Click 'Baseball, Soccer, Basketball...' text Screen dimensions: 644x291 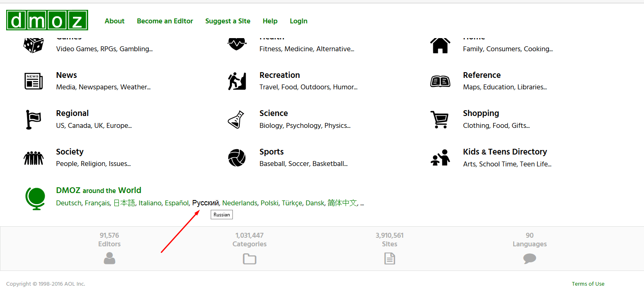tap(304, 164)
